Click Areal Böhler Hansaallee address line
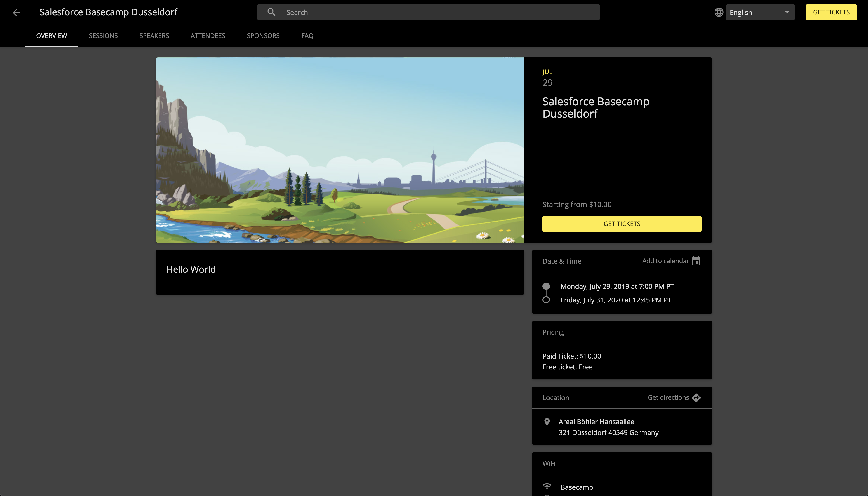This screenshot has height=496, width=868. [596, 422]
